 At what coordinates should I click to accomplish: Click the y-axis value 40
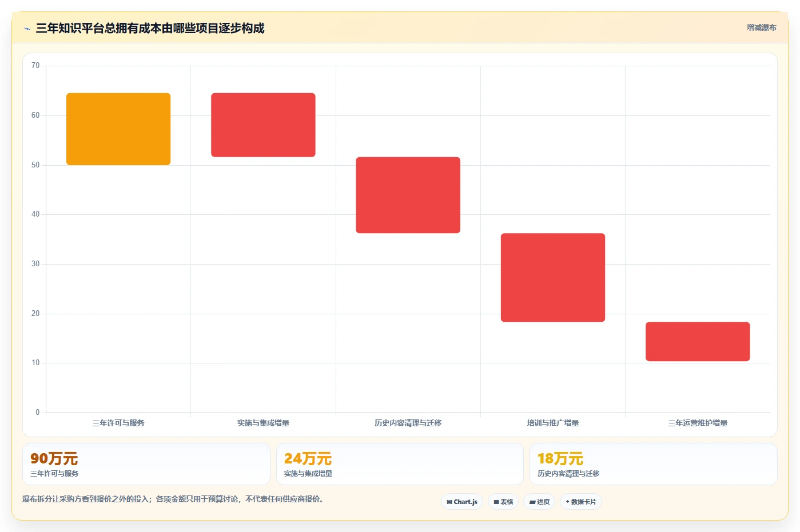(x=35, y=214)
